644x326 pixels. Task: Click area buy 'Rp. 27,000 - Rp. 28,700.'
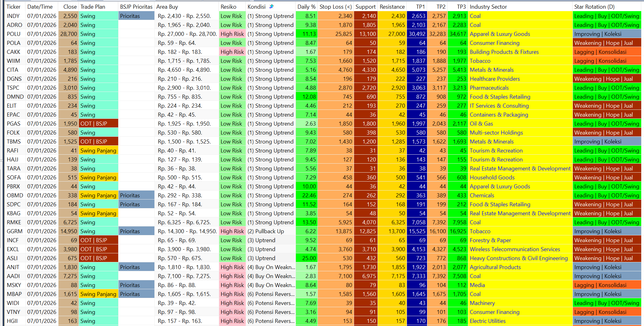[187, 34]
